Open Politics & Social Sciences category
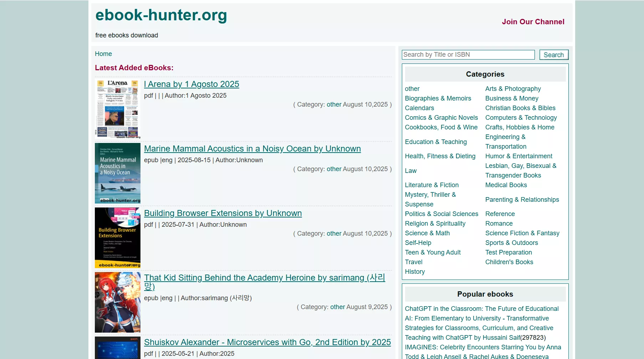The height and width of the screenshot is (359, 644). pos(441,214)
